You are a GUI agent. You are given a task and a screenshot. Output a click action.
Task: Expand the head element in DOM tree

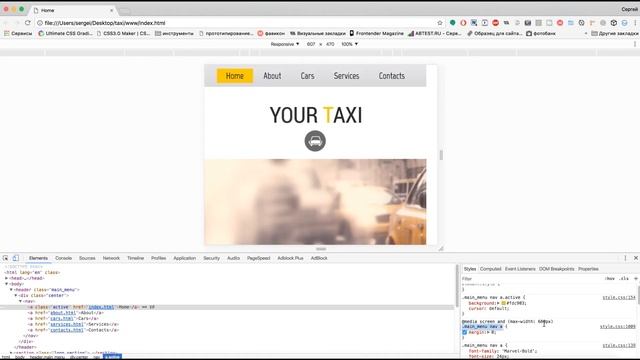pyautogui.click(x=7, y=278)
